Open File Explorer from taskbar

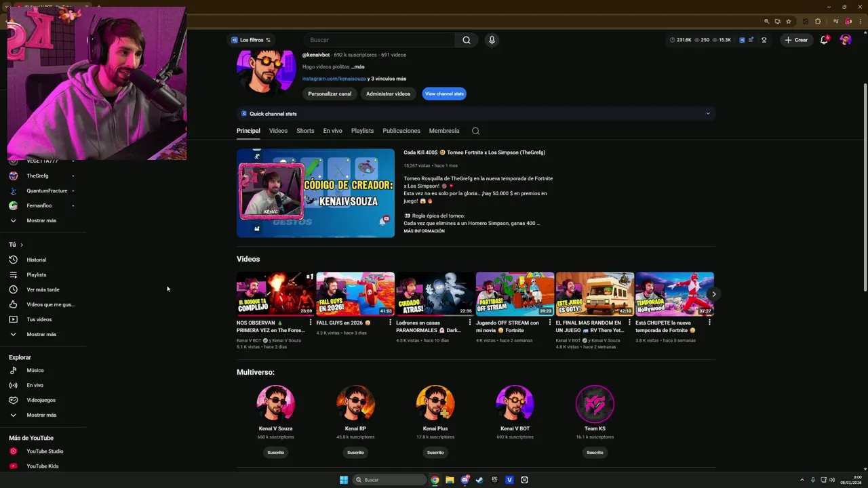coord(450,480)
